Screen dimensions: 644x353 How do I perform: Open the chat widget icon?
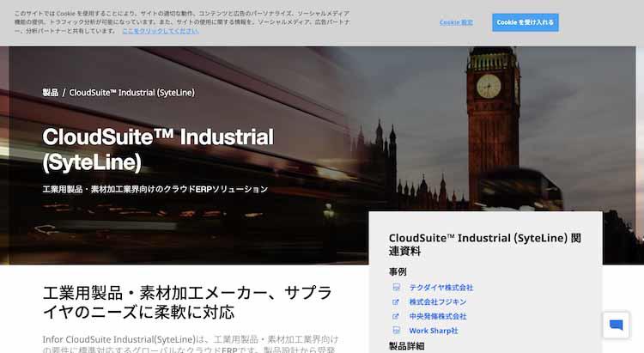click(x=616, y=325)
